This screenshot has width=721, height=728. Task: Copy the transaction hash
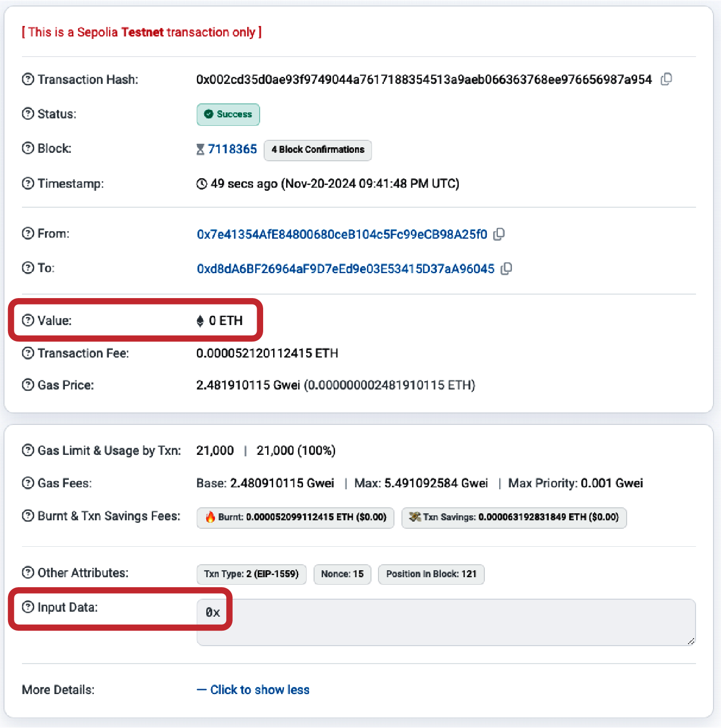click(x=667, y=79)
